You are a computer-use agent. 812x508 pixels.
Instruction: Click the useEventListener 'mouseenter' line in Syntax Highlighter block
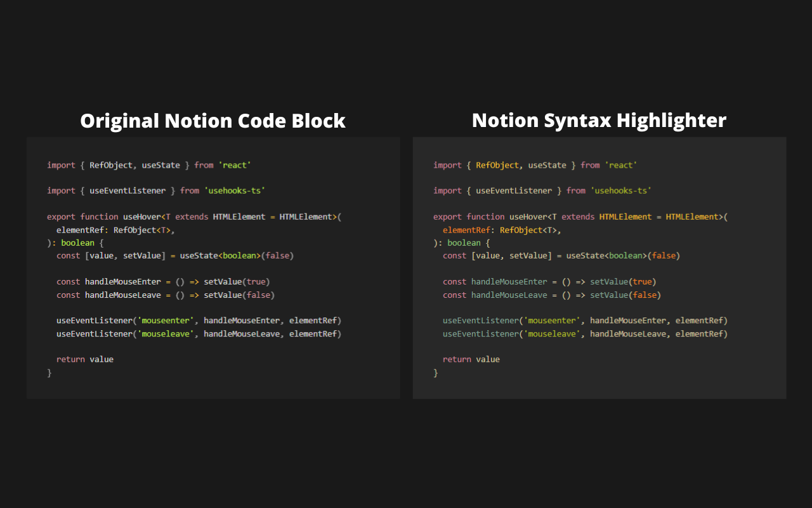(x=586, y=320)
